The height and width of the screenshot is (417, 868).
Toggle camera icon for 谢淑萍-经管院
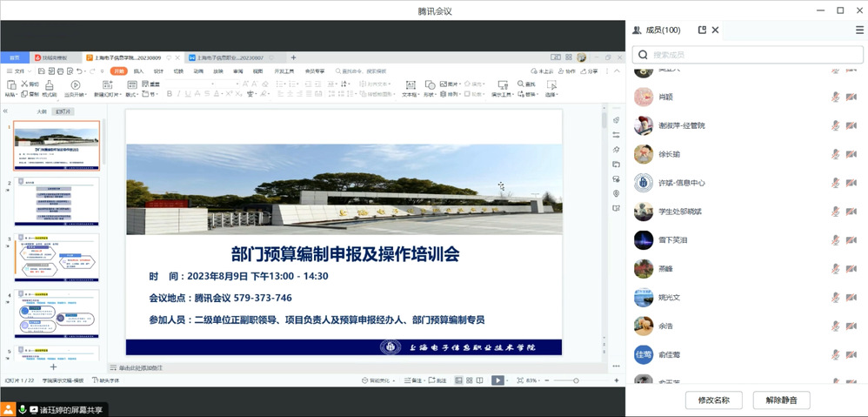pos(852,125)
